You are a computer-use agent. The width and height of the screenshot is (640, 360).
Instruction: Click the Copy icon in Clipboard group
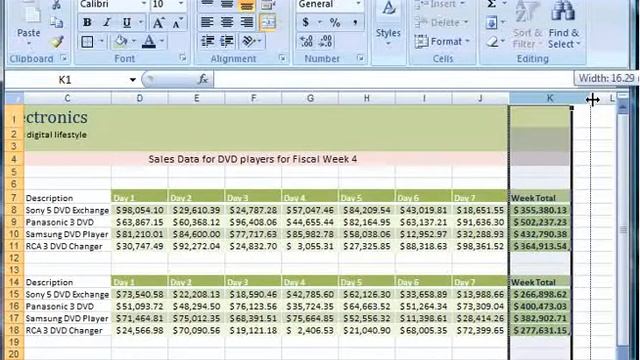click(56, 22)
